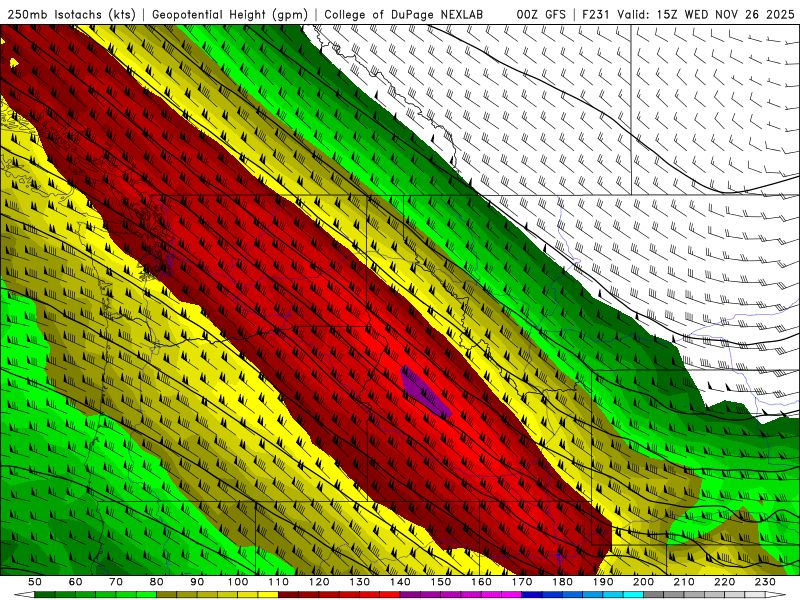Click the 'College of DuPage NEXLAB' label
The height and width of the screenshot is (600, 800).
click(x=403, y=14)
